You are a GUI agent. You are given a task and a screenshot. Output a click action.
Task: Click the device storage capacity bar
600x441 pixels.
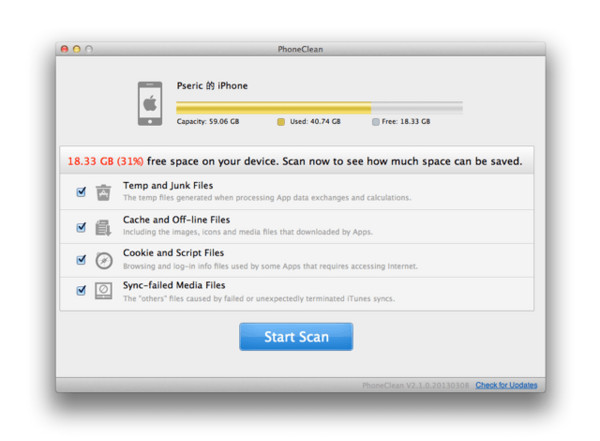tap(319, 106)
